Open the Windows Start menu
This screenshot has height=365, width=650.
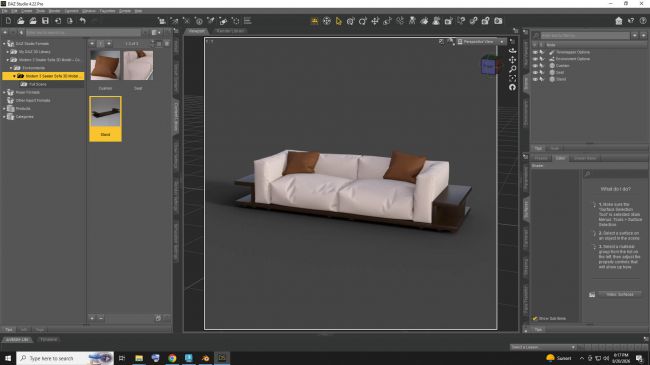(x=8, y=358)
